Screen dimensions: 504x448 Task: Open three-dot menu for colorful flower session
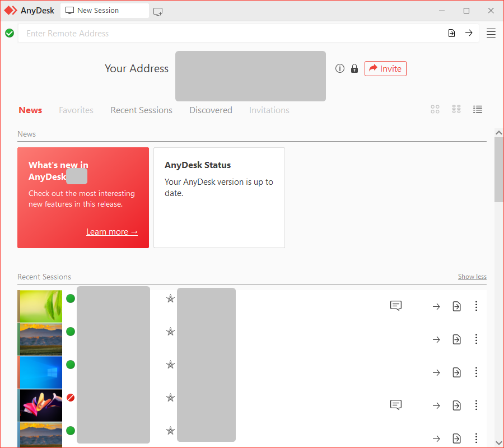click(476, 405)
